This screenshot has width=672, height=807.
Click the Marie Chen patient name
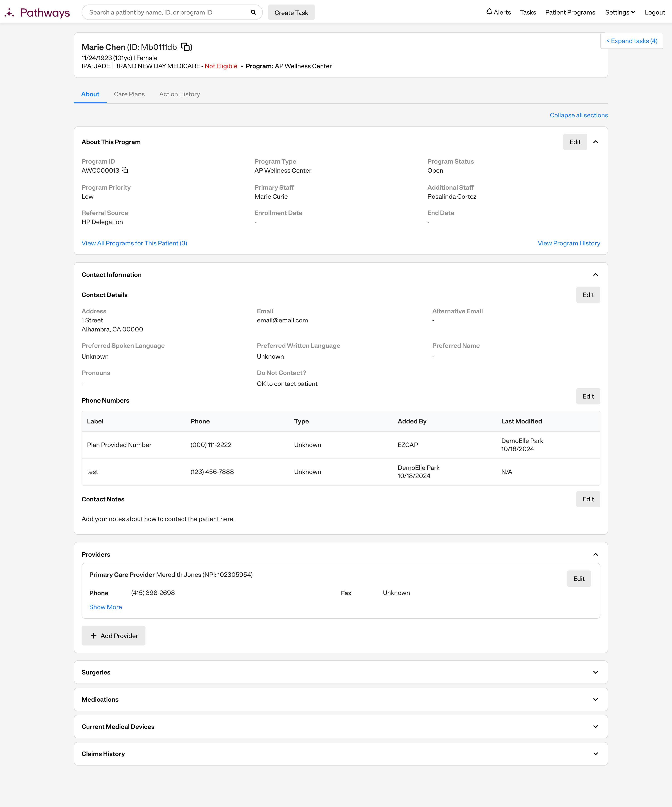click(x=103, y=47)
